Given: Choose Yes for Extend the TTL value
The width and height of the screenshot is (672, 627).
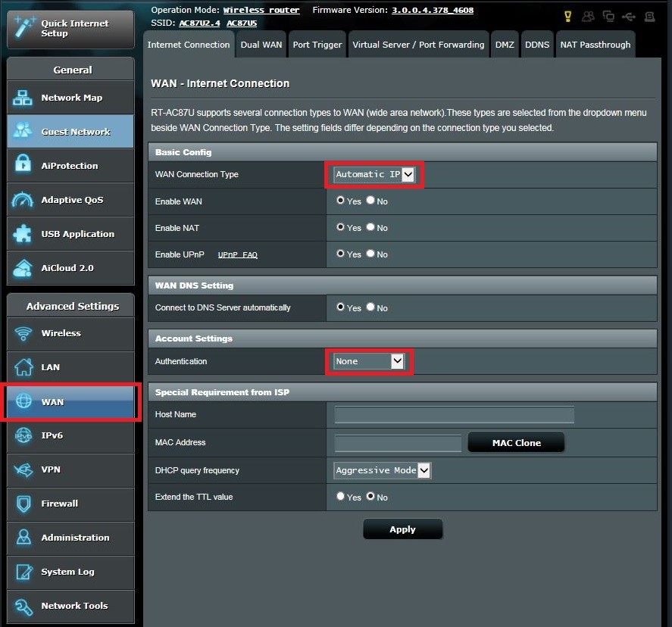Looking at the screenshot, I should [x=341, y=497].
